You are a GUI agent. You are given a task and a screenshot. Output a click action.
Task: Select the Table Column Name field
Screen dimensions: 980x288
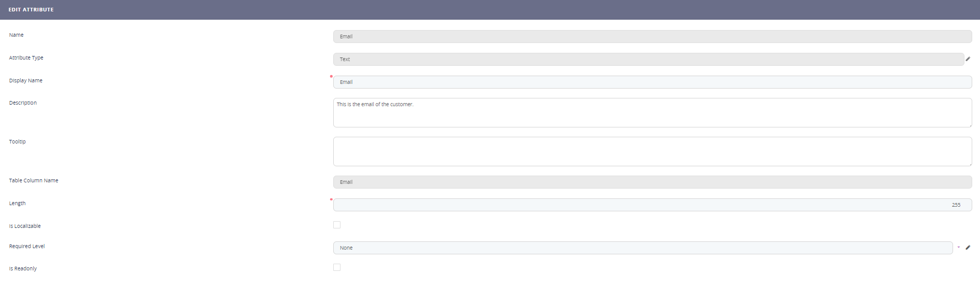pos(652,182)
